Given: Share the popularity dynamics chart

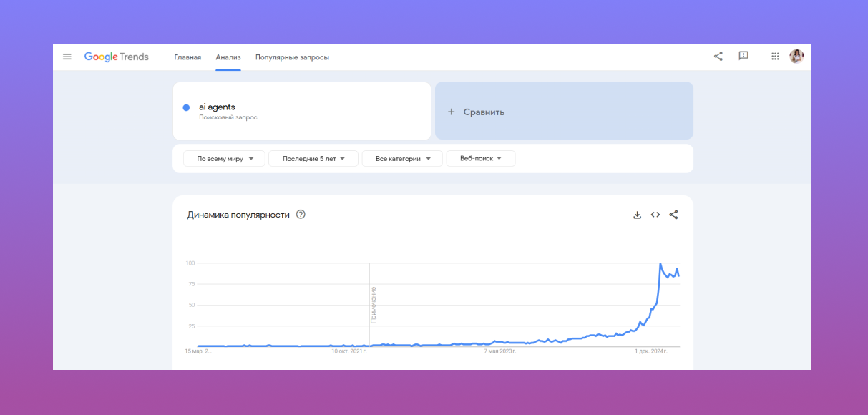Looking at the screenshot, I should 673,214.
